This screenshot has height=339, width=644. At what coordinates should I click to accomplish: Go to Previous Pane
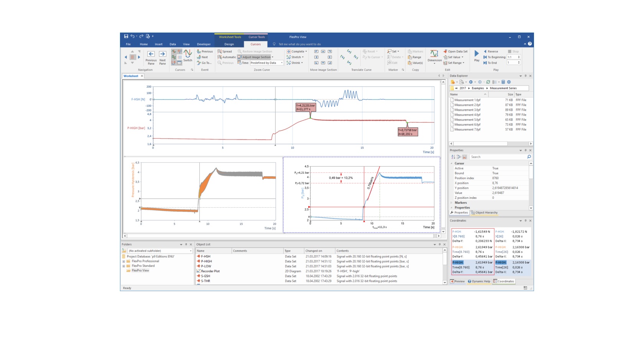tap(151, 57)
